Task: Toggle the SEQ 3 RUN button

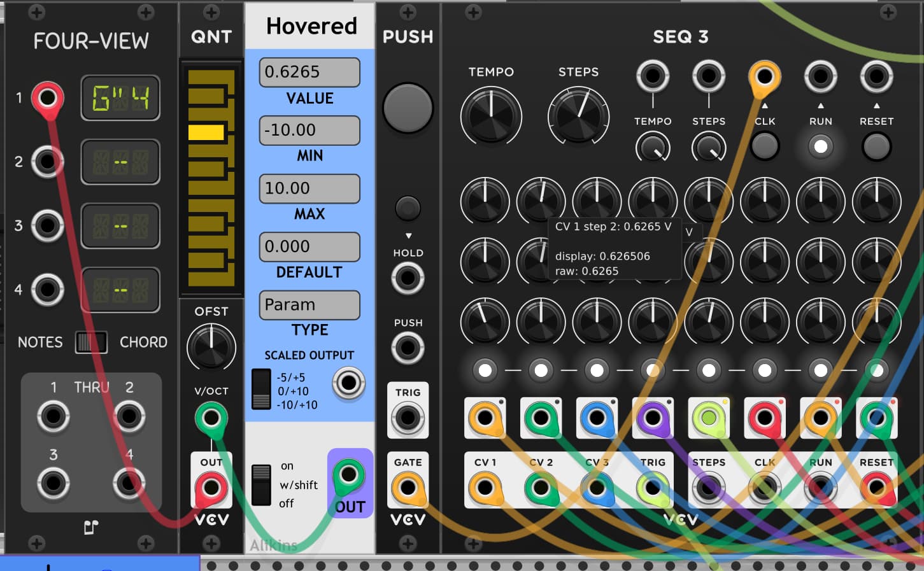Action: (820, 146)
